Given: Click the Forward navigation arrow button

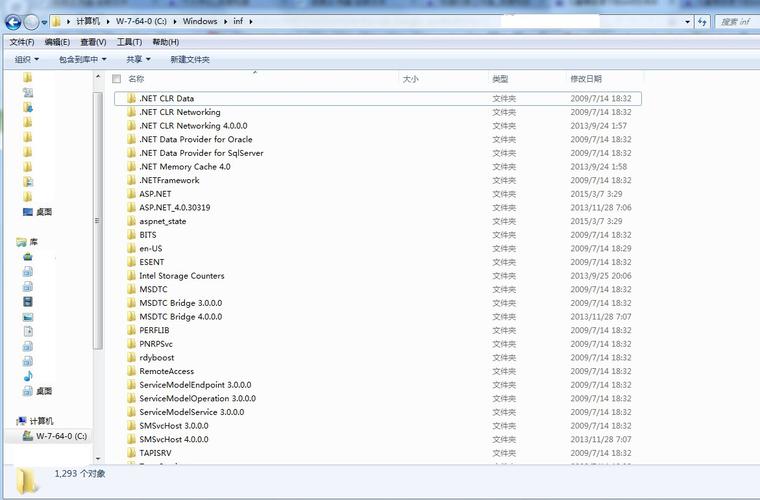Looking at the screenshot, I should pyautogui.click(x=31, y=22).
